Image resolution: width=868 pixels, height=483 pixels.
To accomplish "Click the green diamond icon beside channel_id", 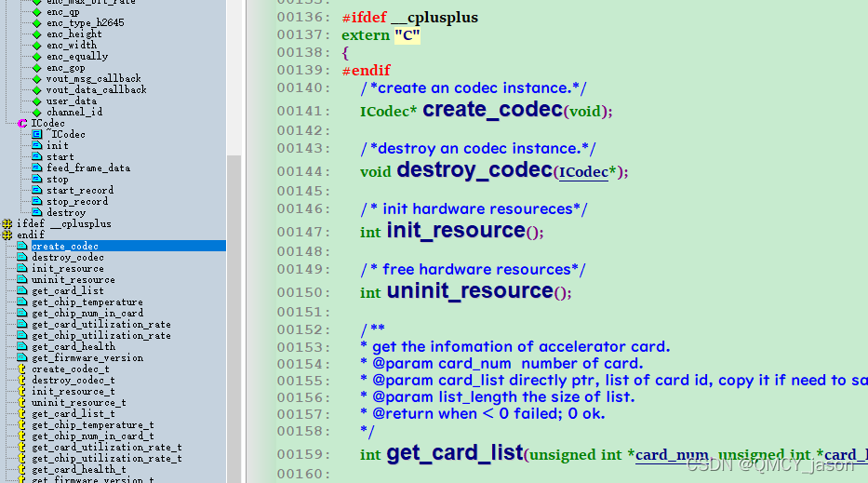I will (x=37, y=113).
